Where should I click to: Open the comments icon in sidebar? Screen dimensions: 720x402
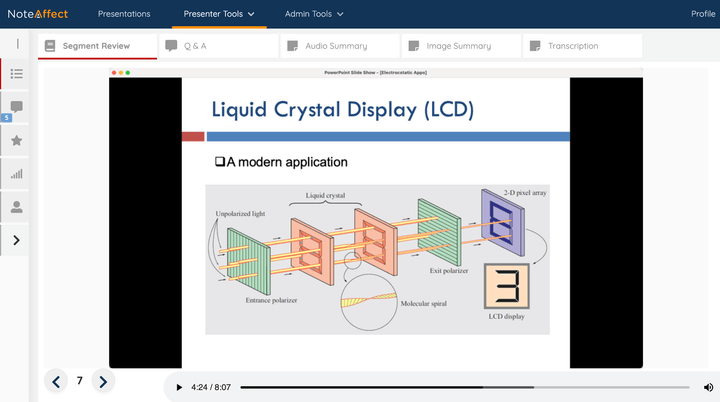coord(16,107)
